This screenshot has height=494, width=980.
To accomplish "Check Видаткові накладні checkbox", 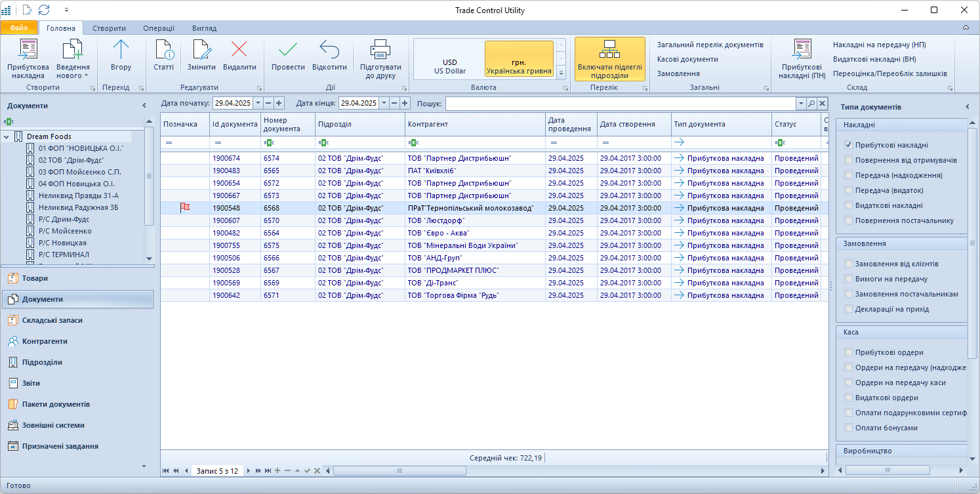I will click(849, 205).
